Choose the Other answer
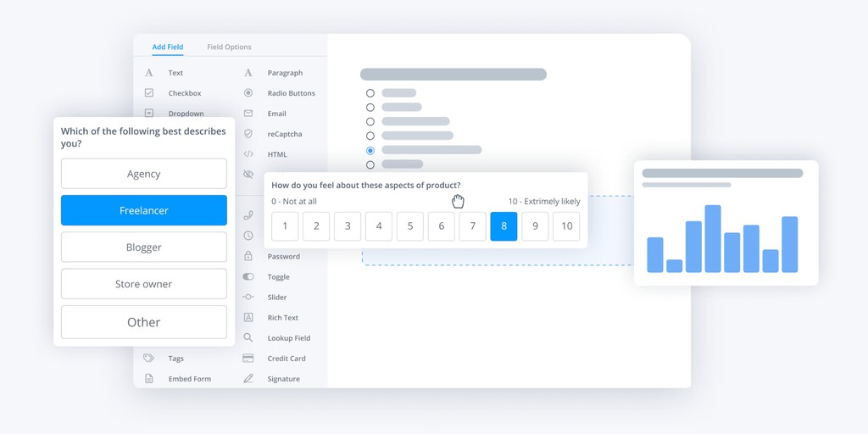Viewport: 868px width, 434px height. tap(144, 322)
